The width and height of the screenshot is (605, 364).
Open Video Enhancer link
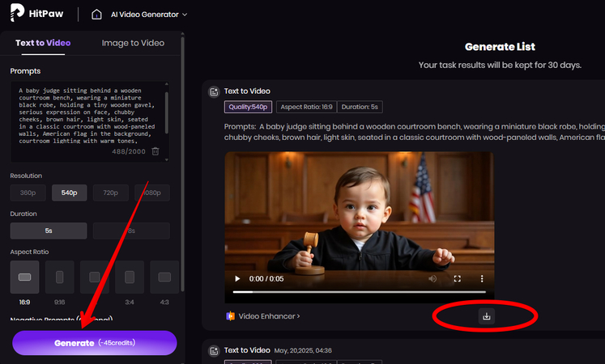[x=269, y=316]
